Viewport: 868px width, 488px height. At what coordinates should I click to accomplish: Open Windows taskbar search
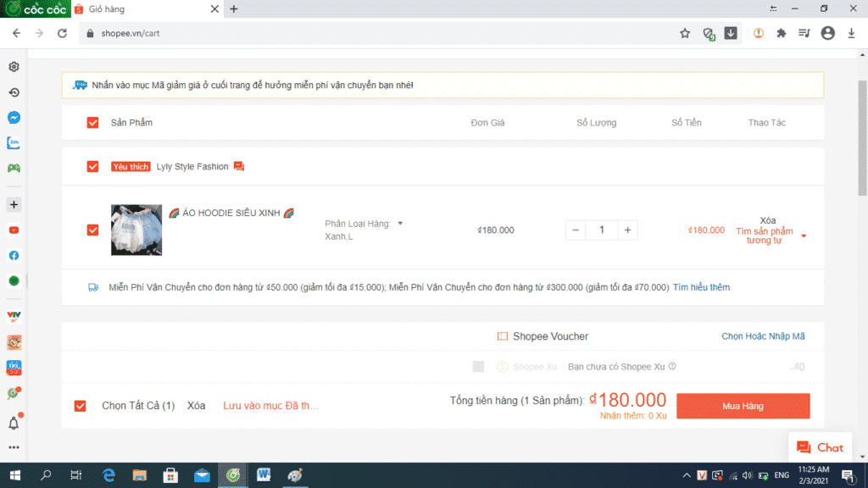(46, 475)
